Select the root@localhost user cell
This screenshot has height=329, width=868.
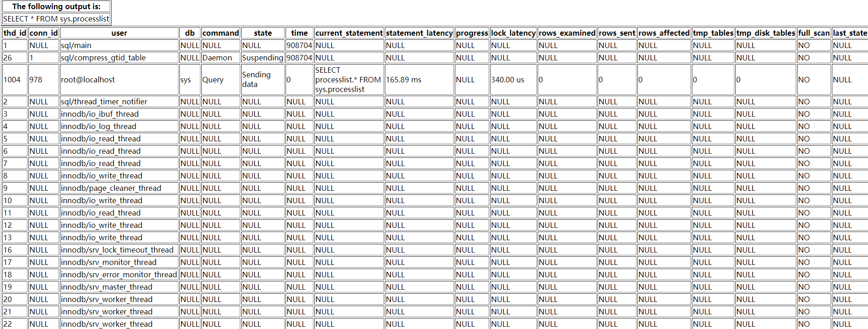pos(119,80)
